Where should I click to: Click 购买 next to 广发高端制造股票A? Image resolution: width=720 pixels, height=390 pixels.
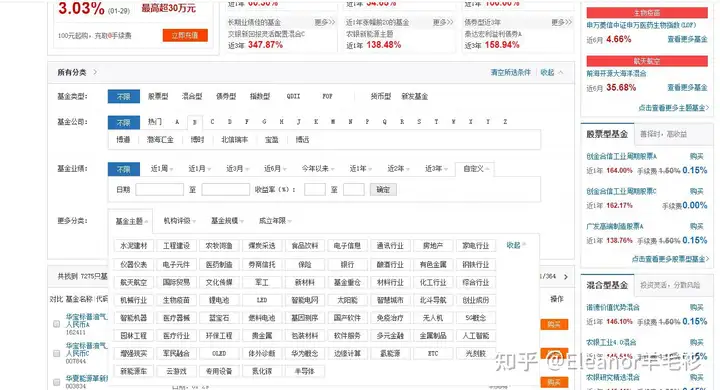(696, 226)
